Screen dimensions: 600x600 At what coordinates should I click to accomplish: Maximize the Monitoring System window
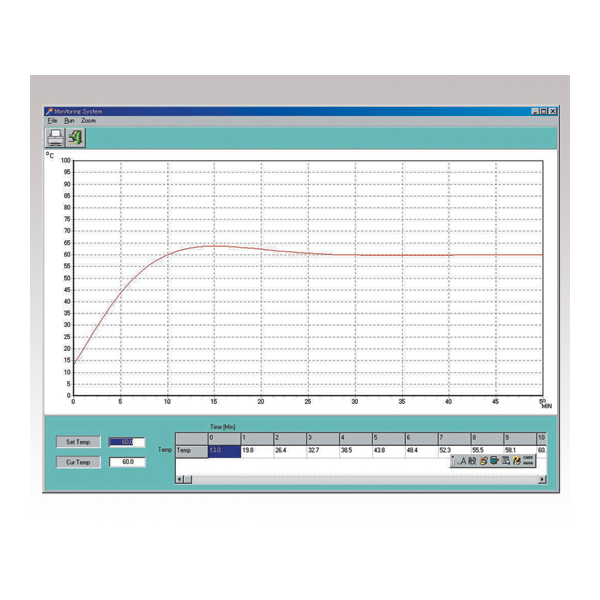point(543,111)
